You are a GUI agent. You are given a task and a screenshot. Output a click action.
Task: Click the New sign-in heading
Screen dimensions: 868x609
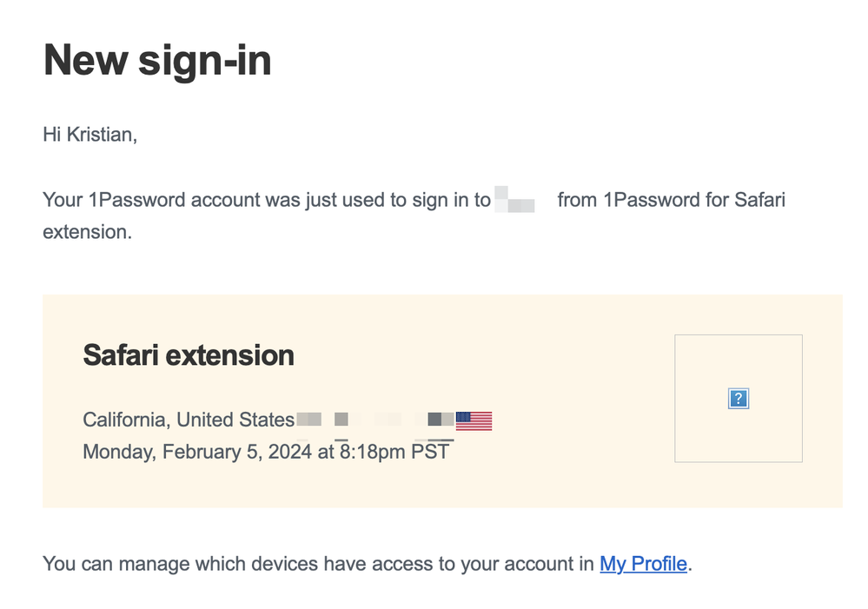coord(157,62)
